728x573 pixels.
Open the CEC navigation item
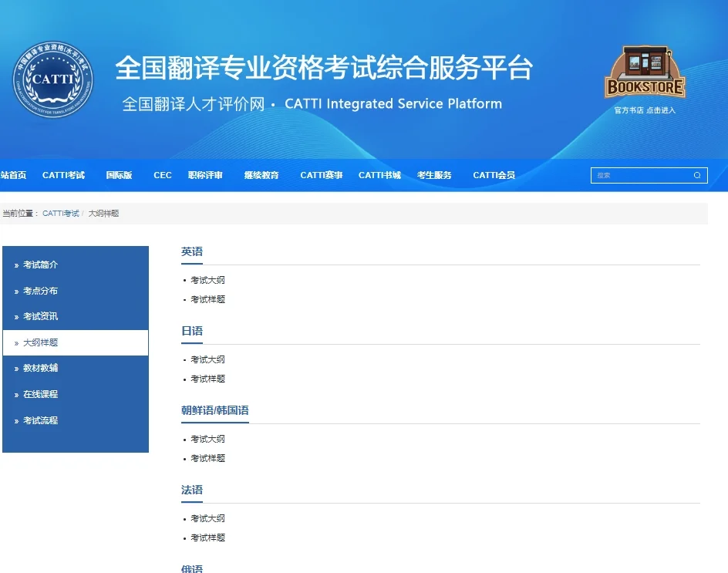(163, 175)
